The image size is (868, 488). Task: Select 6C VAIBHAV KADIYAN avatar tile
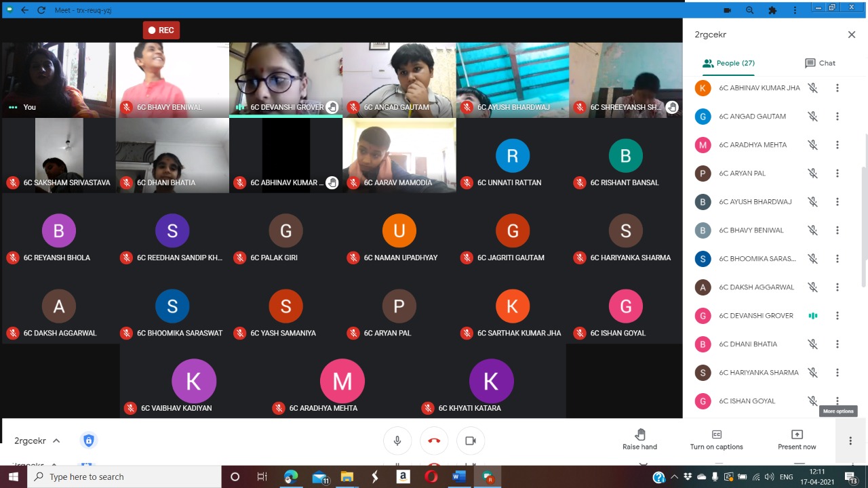(193, 381)
